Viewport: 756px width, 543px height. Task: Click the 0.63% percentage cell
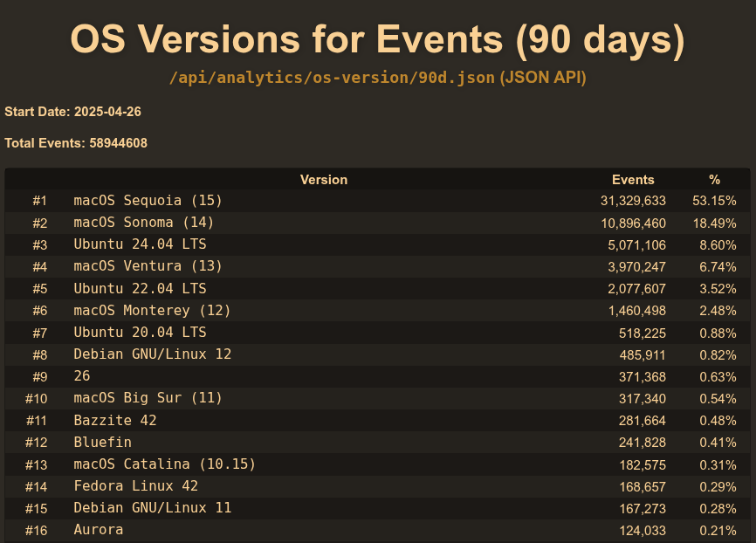coord(718,377)
